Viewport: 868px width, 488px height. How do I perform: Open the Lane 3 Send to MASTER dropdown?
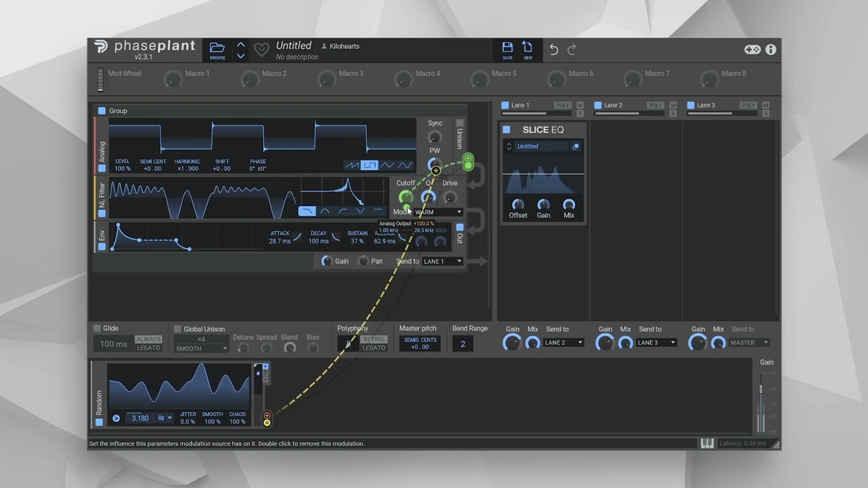tap(749, 342)
